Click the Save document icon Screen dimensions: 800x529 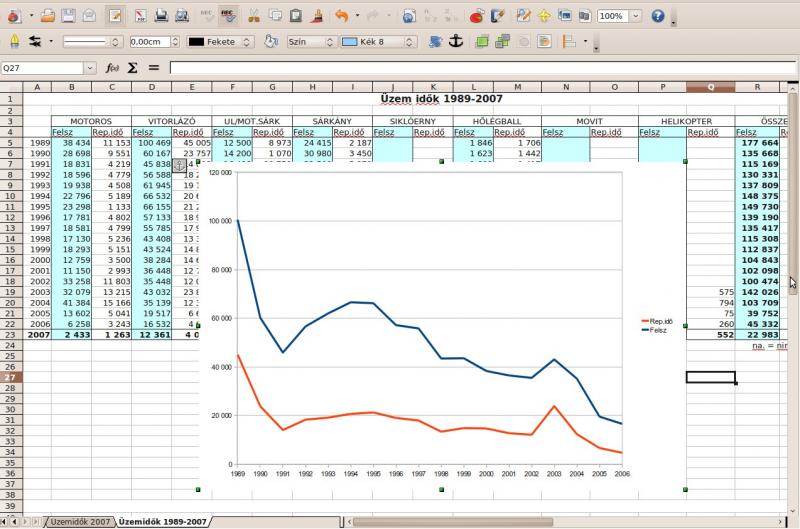click(68, 16)
